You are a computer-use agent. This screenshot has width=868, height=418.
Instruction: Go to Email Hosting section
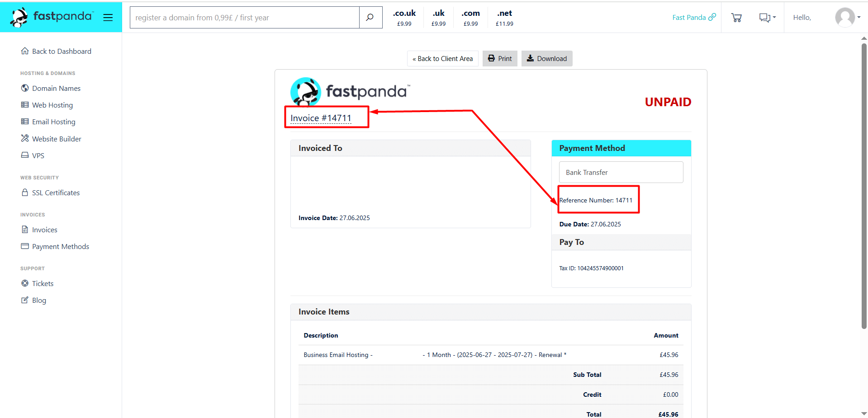pyautogui.click(x=54, y=122)
